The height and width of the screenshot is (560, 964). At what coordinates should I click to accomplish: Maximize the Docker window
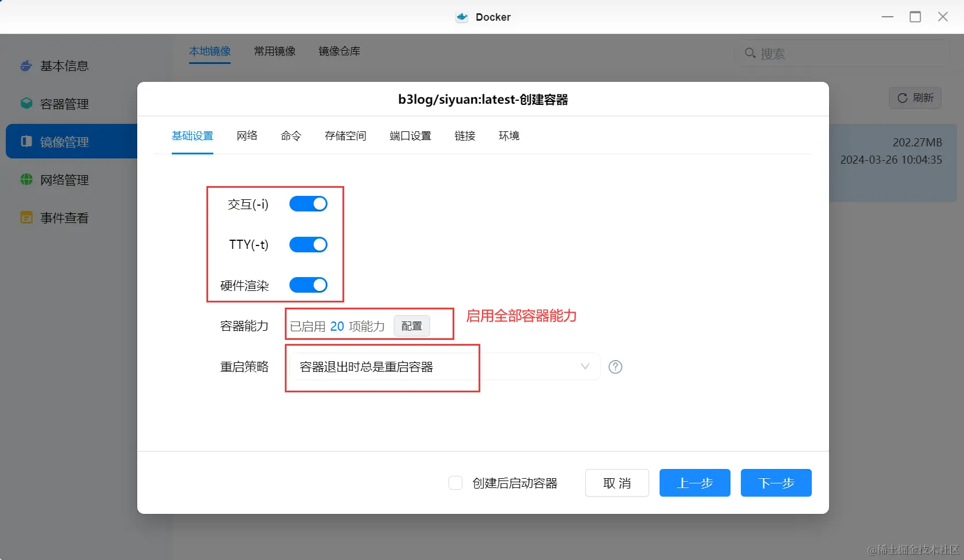pos(915,17)
